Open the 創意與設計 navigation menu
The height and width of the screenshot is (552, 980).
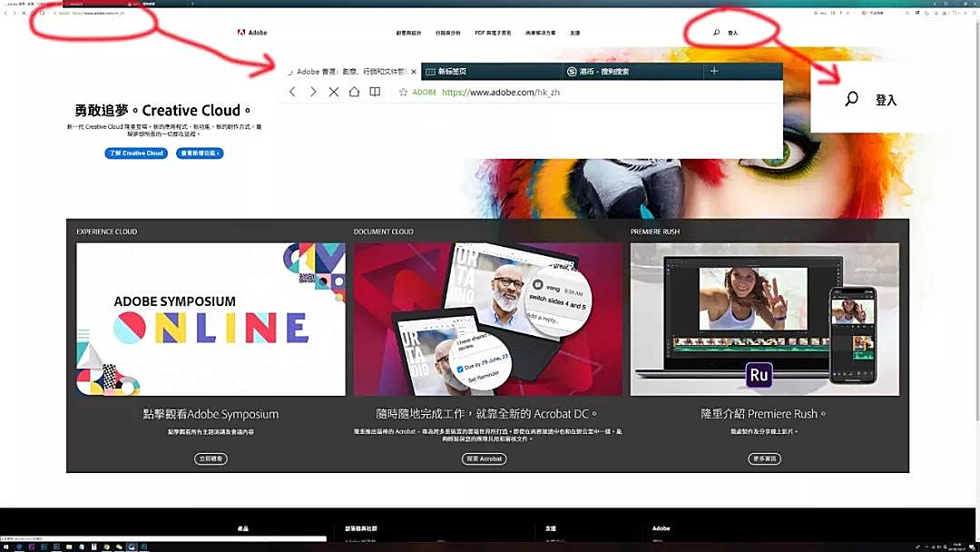tap(408, 33)
